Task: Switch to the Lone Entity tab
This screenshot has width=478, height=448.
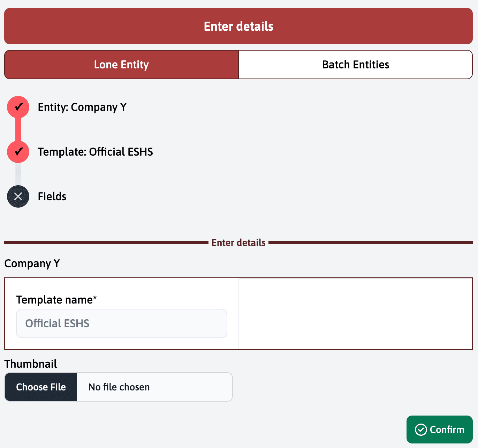Action: point(121,65)
